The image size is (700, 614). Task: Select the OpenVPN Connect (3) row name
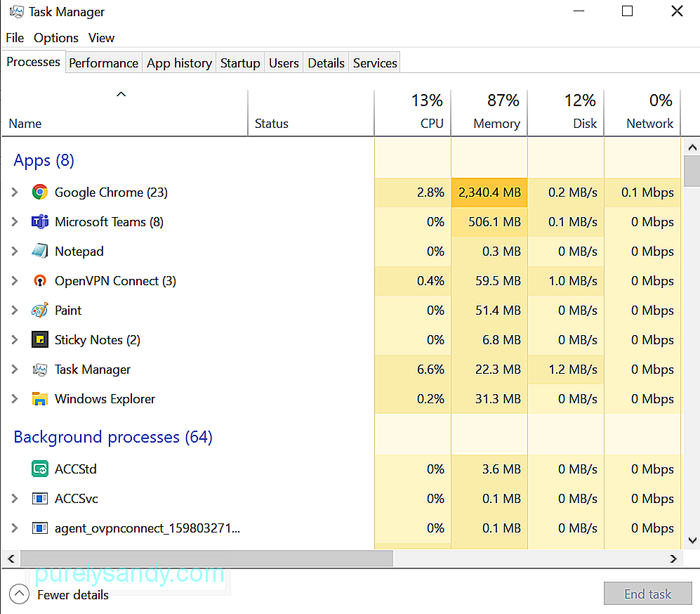click(x=115, y=281)
